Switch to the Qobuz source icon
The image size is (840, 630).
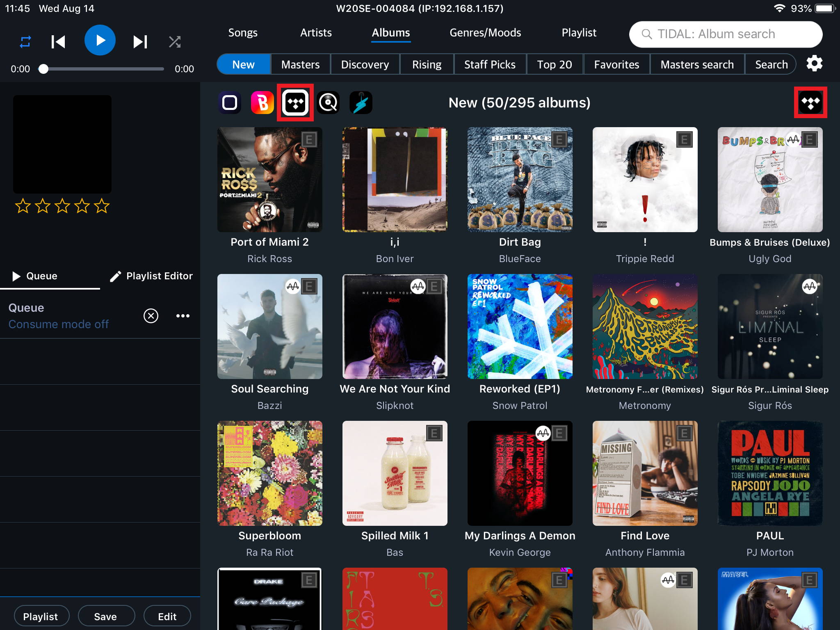(x=328, y=103)
